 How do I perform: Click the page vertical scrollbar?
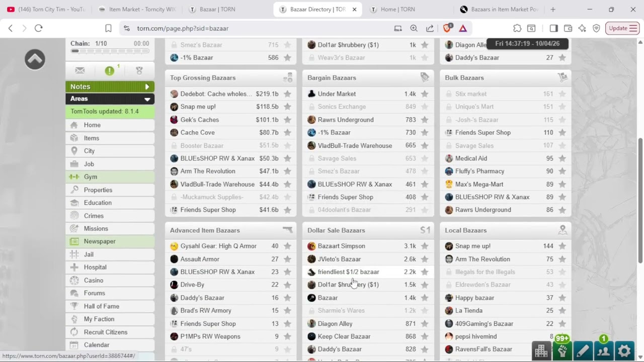click(640, 200)
